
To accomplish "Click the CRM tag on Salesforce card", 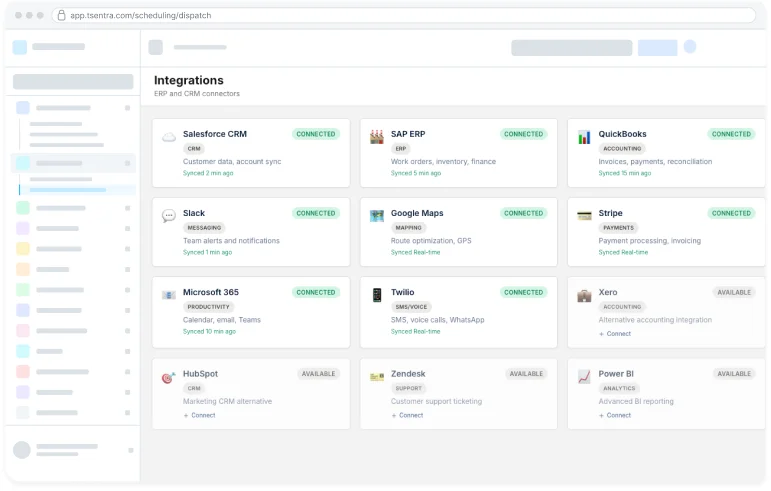I will [194, 148].
